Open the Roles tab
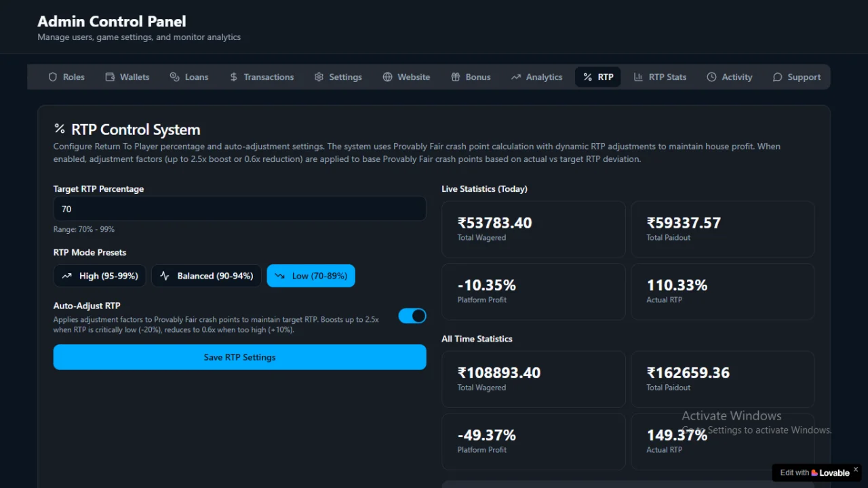The width and height of the screenshot is (868, 488). (66, 77)
